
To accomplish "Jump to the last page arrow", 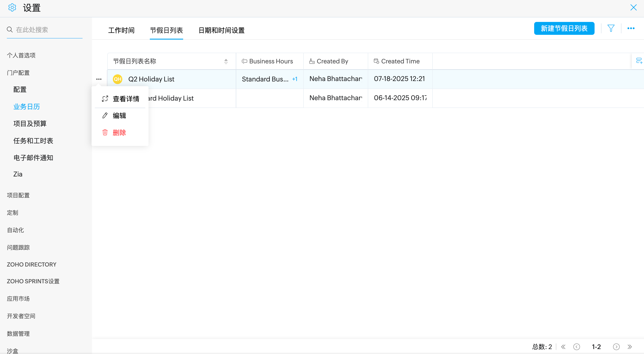I will tap(630, 347).
